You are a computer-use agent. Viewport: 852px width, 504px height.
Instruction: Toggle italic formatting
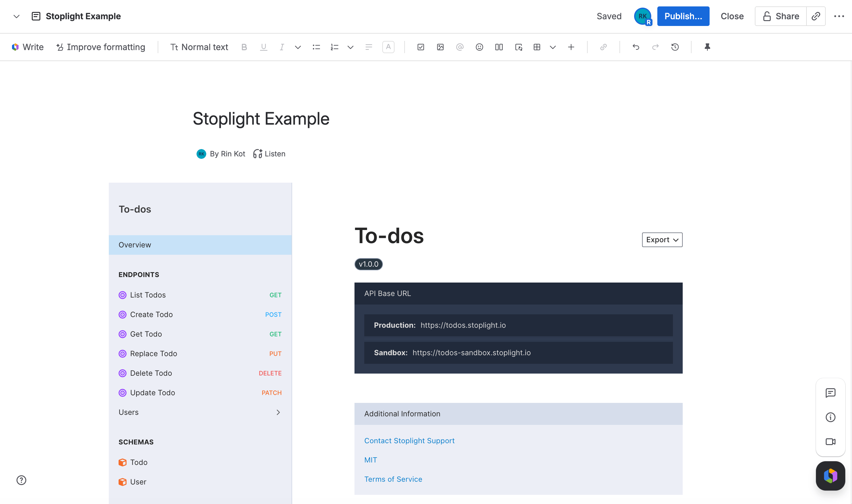pos(282,47)
